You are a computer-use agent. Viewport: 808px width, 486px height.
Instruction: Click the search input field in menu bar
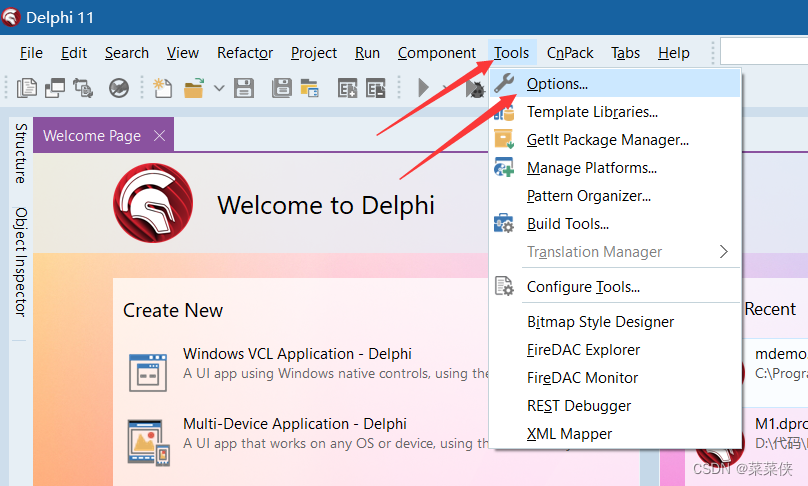764,51
